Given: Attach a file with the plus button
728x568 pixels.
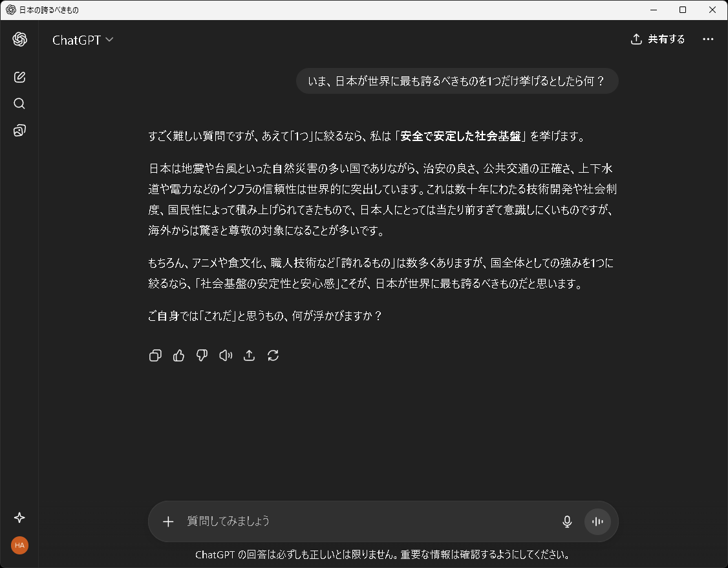Looking at the screenshot, I should [168, 521].
